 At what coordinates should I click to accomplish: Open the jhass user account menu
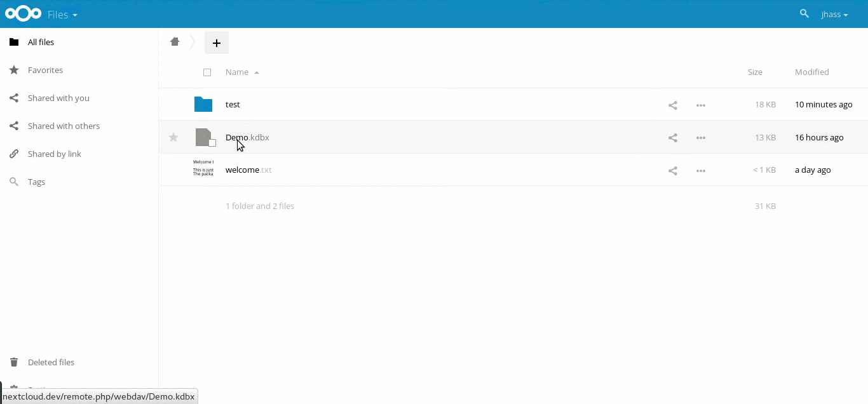(834, 14)
